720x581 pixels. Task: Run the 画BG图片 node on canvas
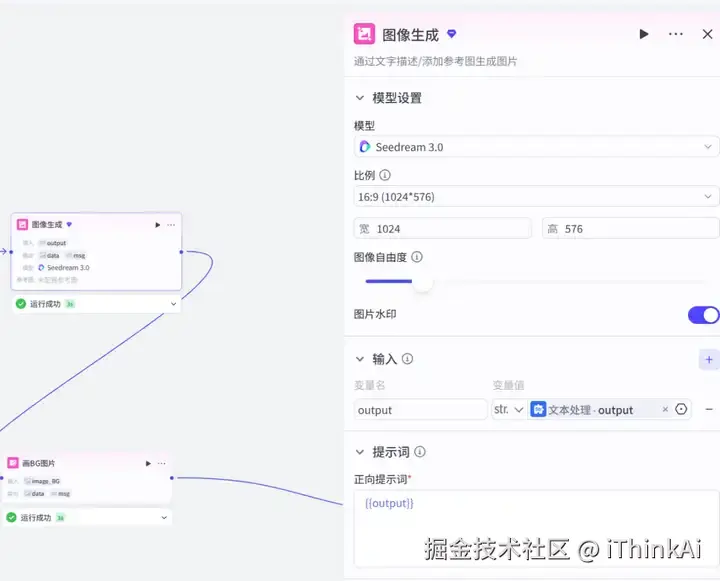click(x=148, y=463)
